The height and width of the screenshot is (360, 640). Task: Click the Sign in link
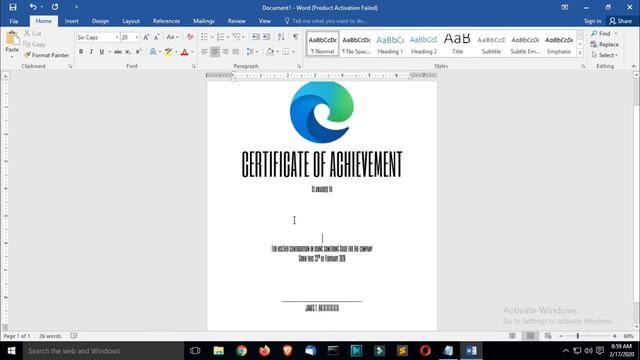tap(592, 21)
